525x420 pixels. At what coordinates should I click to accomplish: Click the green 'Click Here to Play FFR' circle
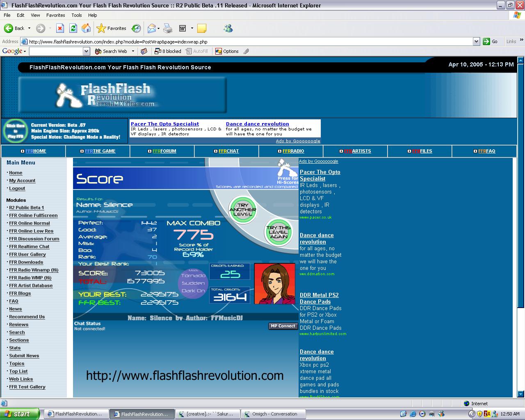[15, 131]
